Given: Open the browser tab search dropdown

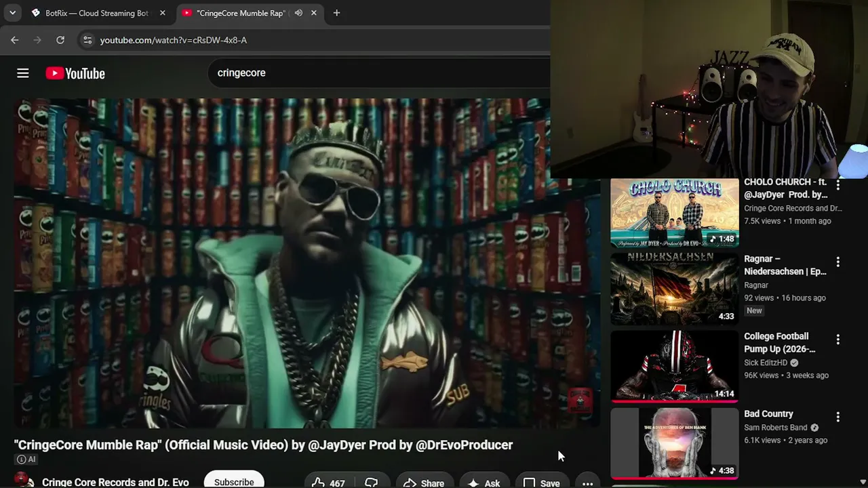Looking at the screenshot, I should click(12, 13).
